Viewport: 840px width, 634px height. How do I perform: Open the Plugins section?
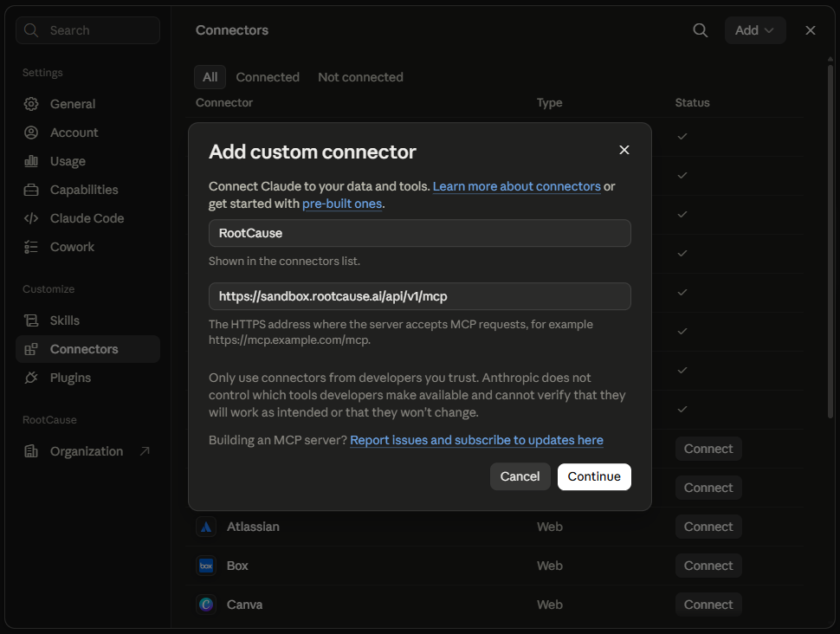pos(87,378)
